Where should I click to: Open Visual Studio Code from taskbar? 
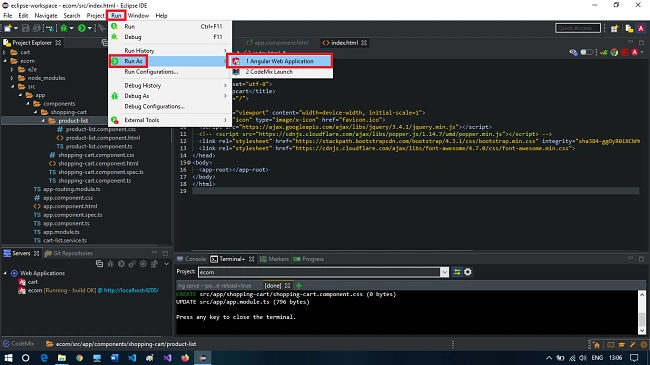tap(132, 358)
